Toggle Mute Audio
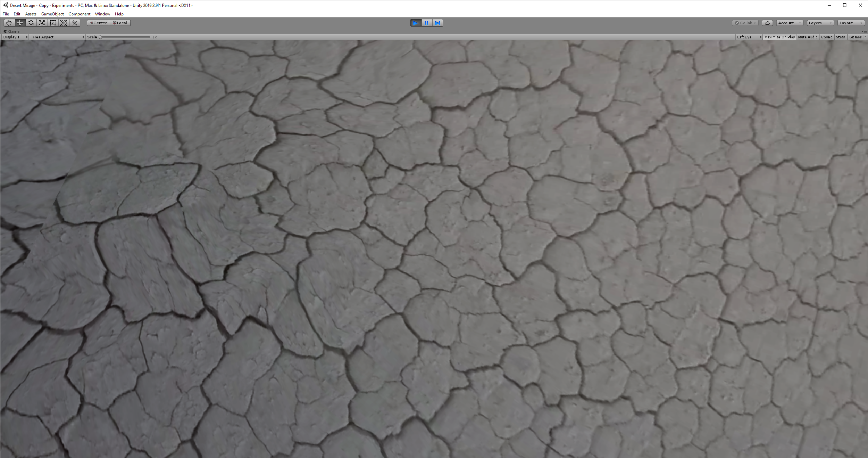 coord(808,37)
